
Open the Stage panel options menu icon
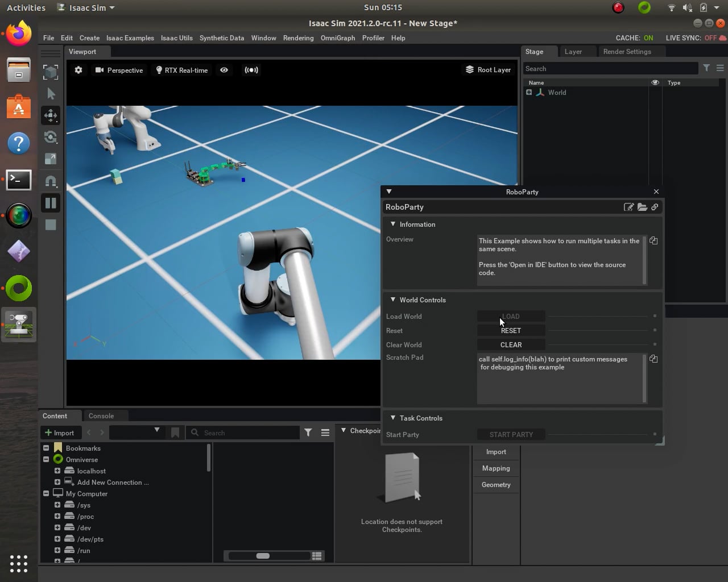click(720, 68)
